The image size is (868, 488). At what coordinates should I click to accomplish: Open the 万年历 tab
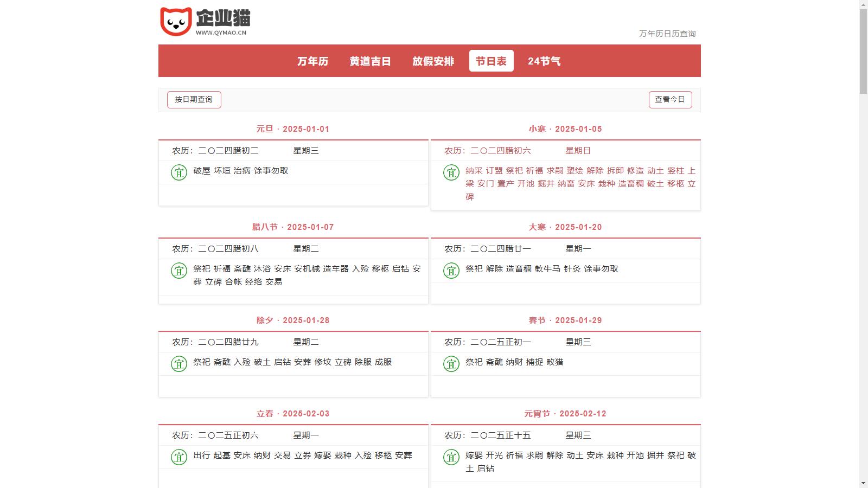tap(312, 61)
